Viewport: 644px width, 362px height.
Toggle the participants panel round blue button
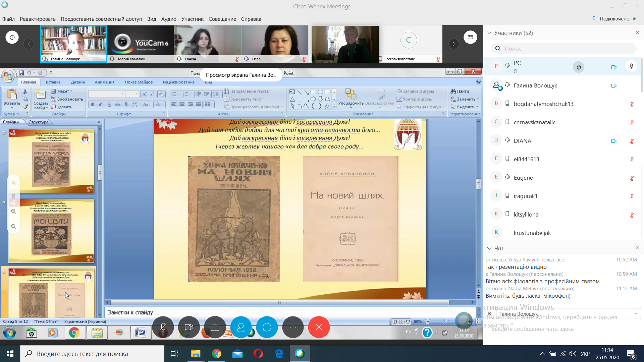tap(241, 327)
